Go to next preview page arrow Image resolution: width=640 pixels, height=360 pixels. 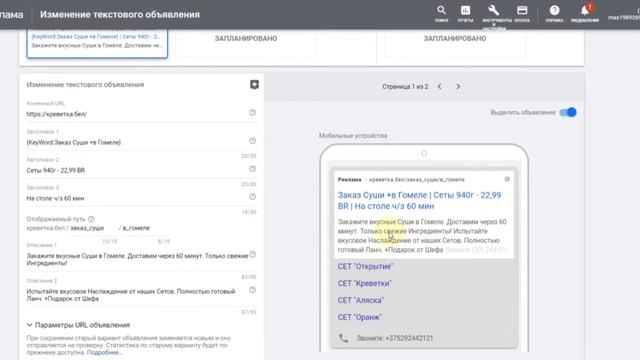click(x=458, y=87)
